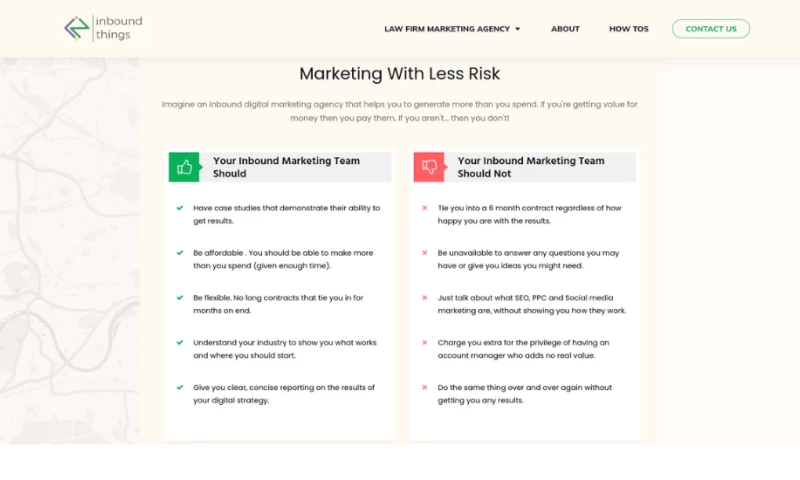Image resolution: width=800 pixels, height=480 pixels.
Task: Click red X beside account manager item
Action: coord(425,342)
